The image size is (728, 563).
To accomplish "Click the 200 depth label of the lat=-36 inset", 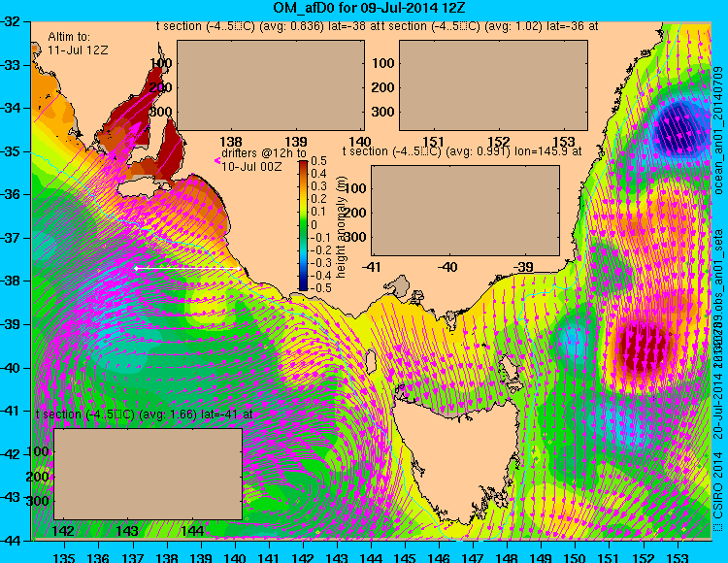I will [382, 87].
